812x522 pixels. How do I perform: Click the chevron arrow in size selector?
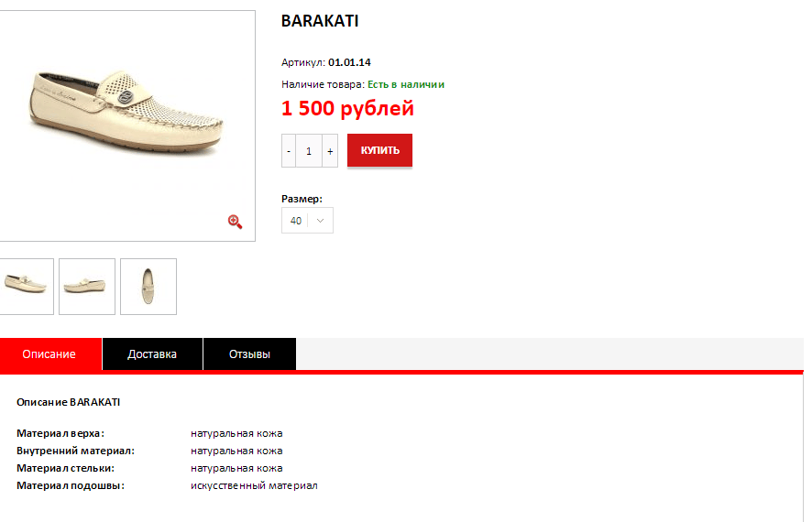[320, 221]
